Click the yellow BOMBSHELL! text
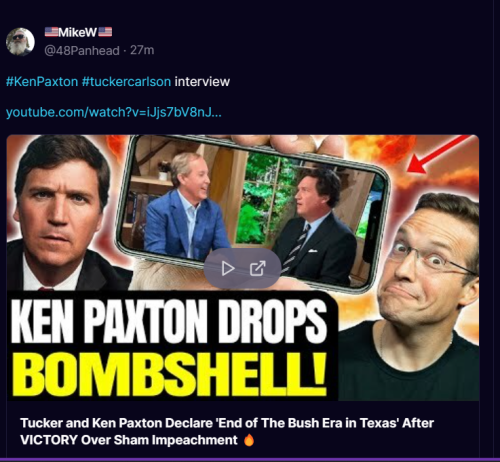 169,374
